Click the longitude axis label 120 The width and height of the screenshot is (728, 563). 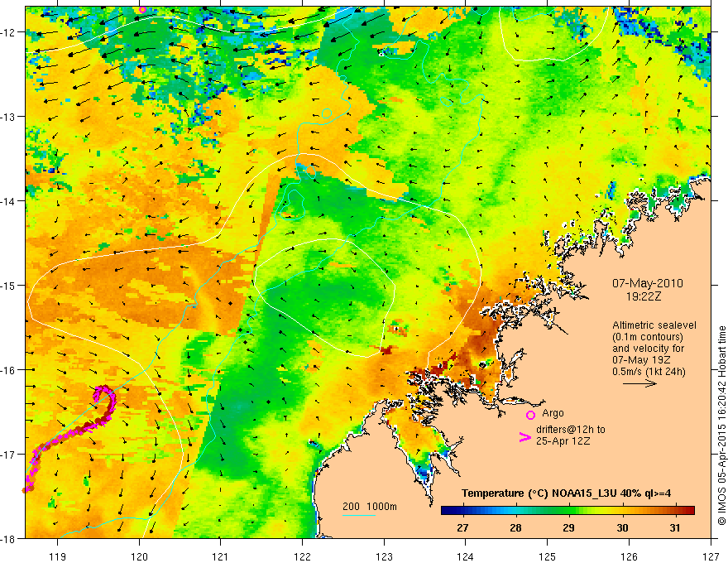[139, 556]
